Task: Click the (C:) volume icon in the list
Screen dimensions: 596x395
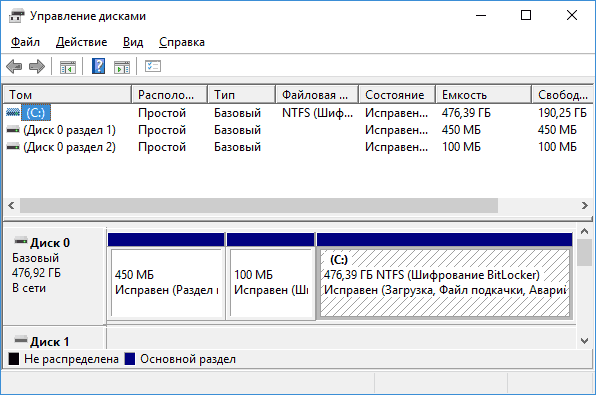Action: point(13,112)
